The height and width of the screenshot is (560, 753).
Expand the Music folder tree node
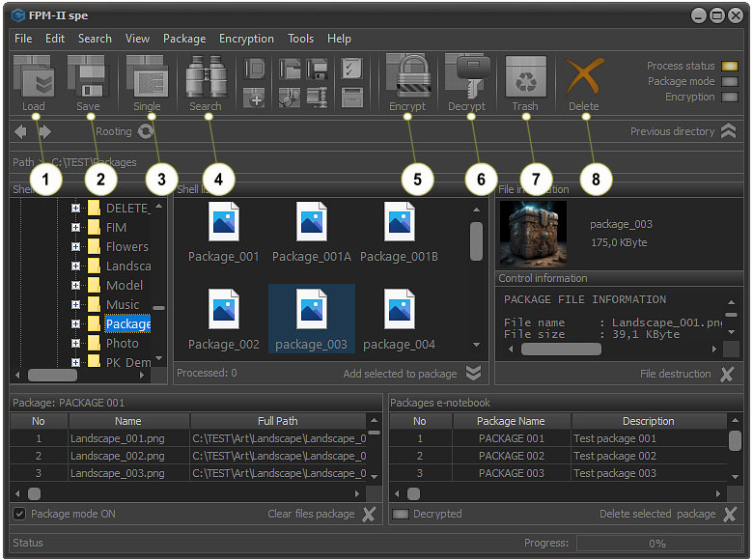(x=75, y=304)
